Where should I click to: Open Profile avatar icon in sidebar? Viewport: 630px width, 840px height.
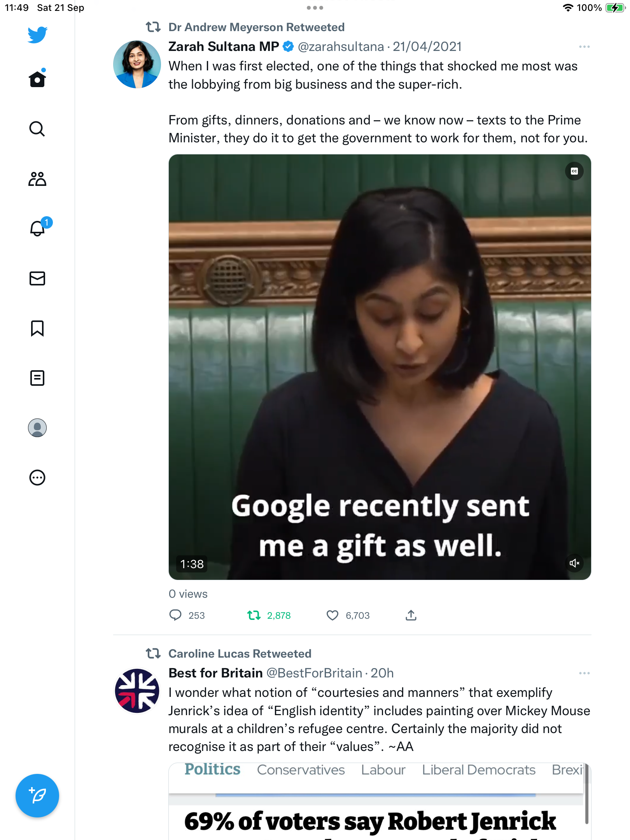pos(37,428)
